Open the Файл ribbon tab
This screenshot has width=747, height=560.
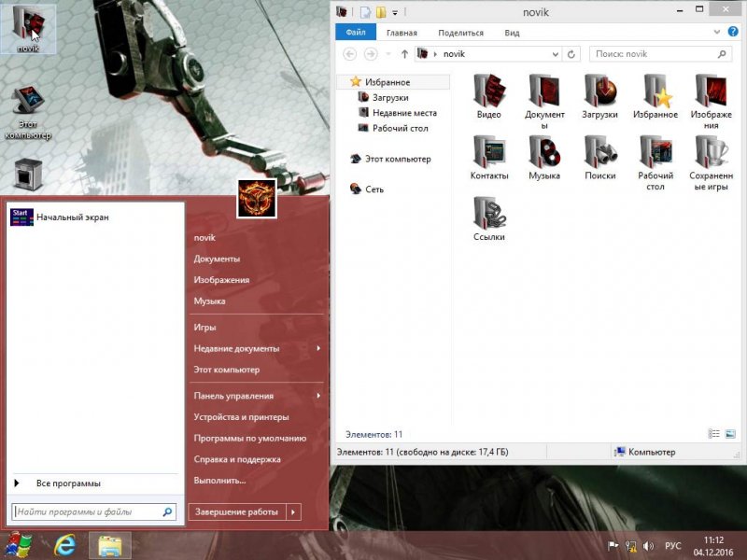356,33
